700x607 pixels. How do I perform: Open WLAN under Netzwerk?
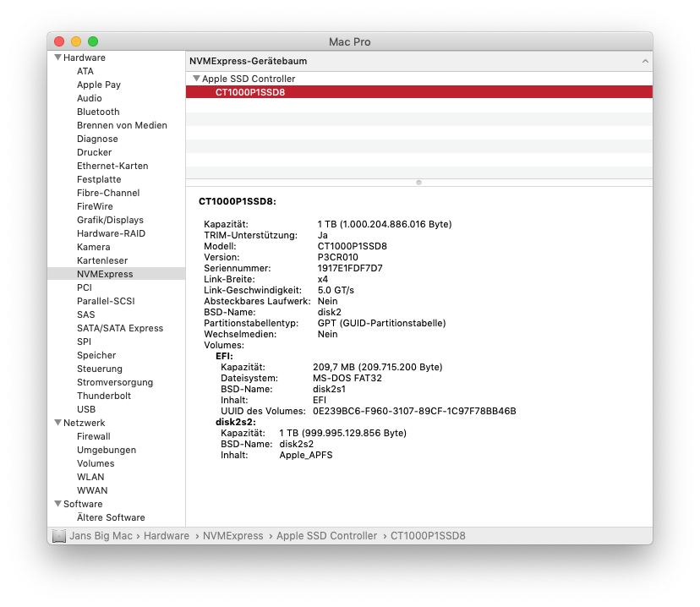click(x=91, y=477)
